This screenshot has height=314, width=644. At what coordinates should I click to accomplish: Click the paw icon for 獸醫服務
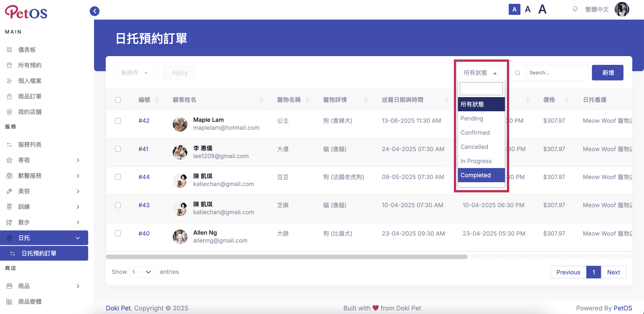[x=9, y=176]
